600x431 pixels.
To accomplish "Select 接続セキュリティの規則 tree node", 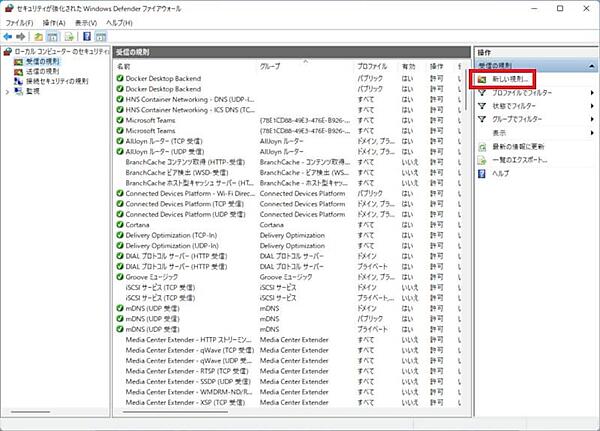I will pyautogui.click(x=57, y=81).
